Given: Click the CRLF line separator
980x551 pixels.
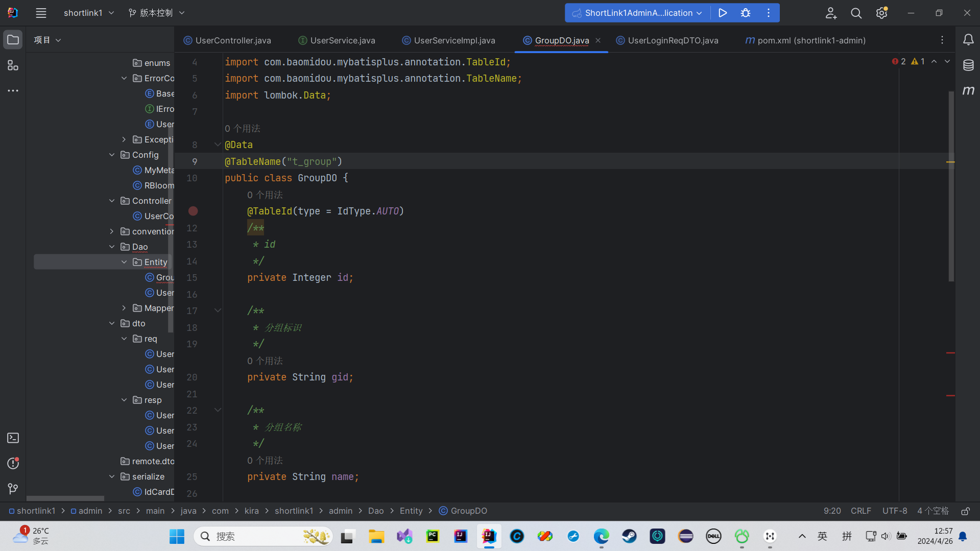Looking at the screenshot, I should [x=861, y=511].
